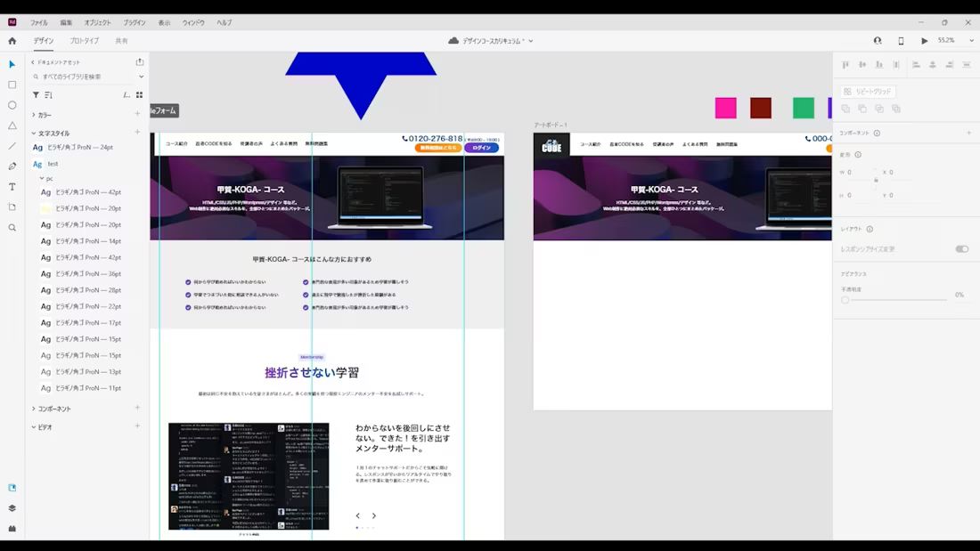Add a new character style asset
This screenshot has width=980, height=551.
137,132
